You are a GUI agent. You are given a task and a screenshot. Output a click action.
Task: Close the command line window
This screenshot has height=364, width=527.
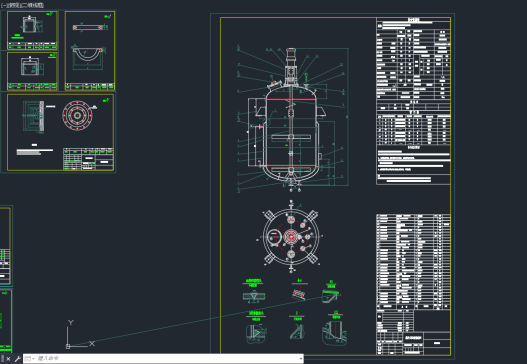(8, 359)
